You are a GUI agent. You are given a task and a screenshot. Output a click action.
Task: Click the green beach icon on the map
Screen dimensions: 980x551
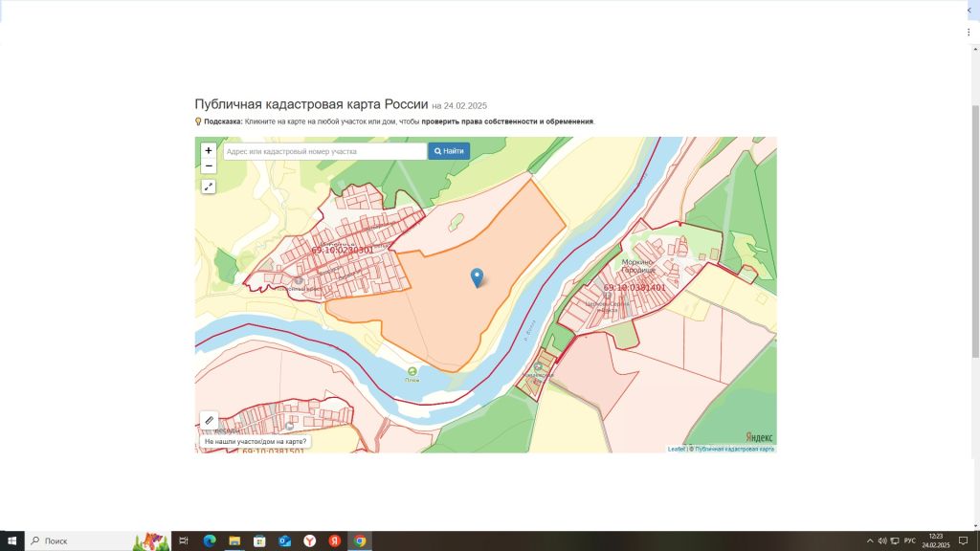tap(412, 371)
